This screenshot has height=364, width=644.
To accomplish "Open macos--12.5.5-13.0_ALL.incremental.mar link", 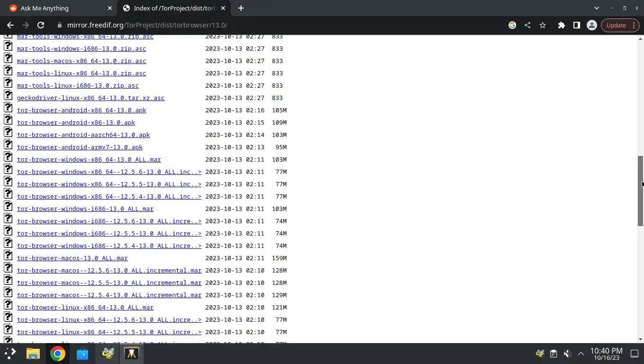I will point(109,283).
